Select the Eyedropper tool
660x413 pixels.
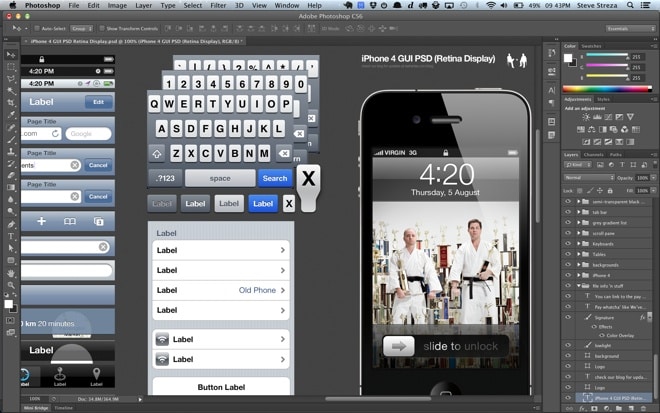coord(11,115)
